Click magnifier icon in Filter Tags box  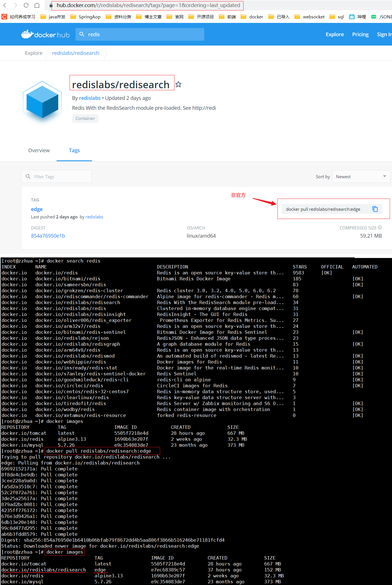pos(28,177)
